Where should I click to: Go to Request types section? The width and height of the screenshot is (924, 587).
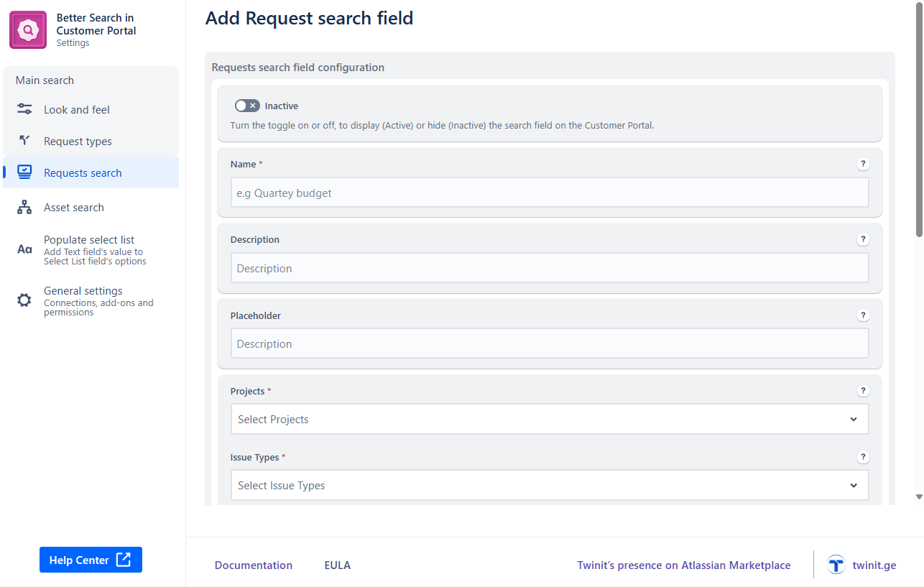coord(91,141)
